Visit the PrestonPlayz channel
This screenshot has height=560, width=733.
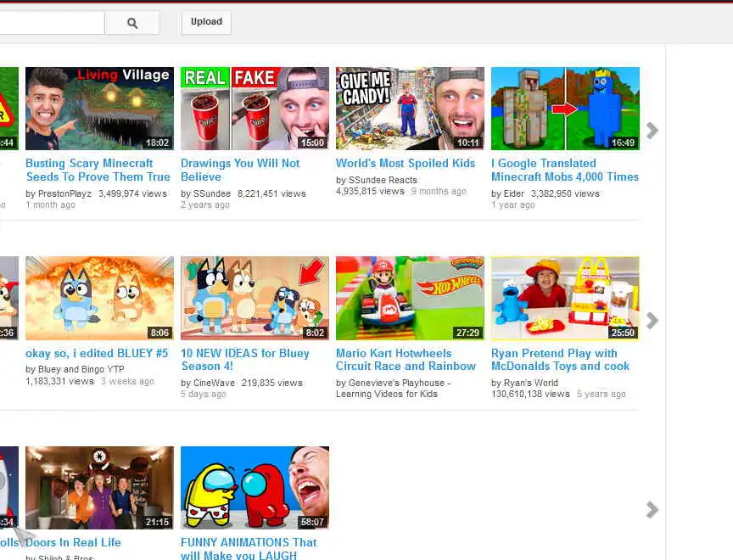pyautogui.click(x=64, y=193)
